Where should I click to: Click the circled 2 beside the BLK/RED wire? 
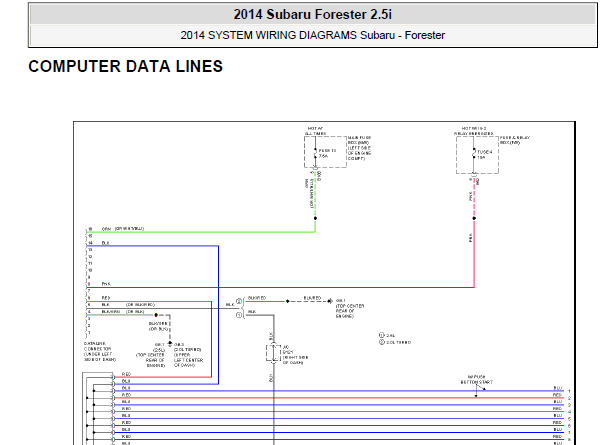(239, 302)
